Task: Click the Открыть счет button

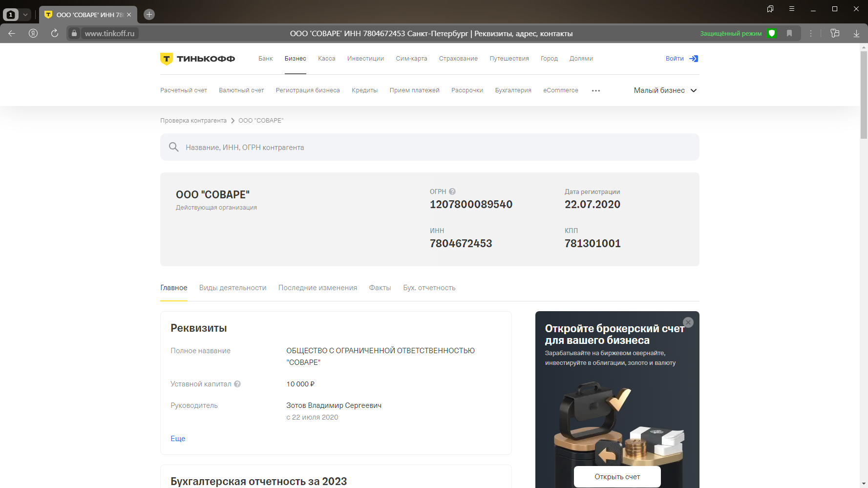Action: (x=617, y=477)
